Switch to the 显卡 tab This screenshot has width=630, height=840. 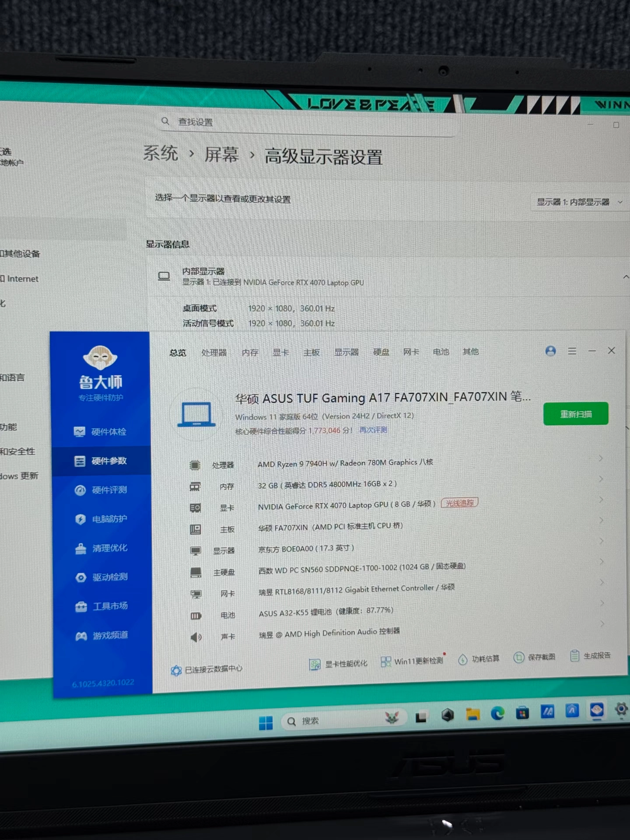pos(280,353)
